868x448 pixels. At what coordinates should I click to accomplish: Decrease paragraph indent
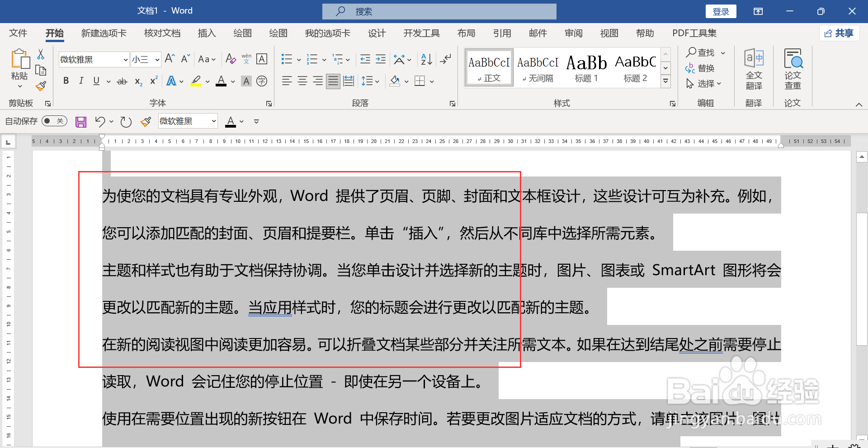[365, 59]
